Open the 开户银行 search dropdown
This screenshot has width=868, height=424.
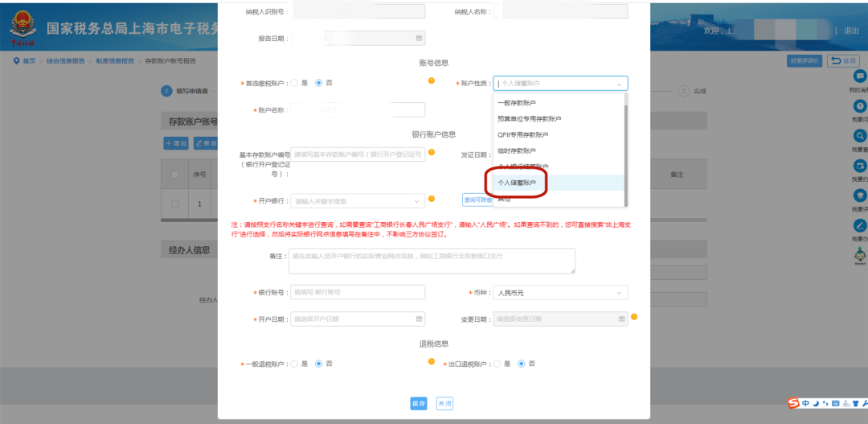pyautogui.click(x=358, y=201)
